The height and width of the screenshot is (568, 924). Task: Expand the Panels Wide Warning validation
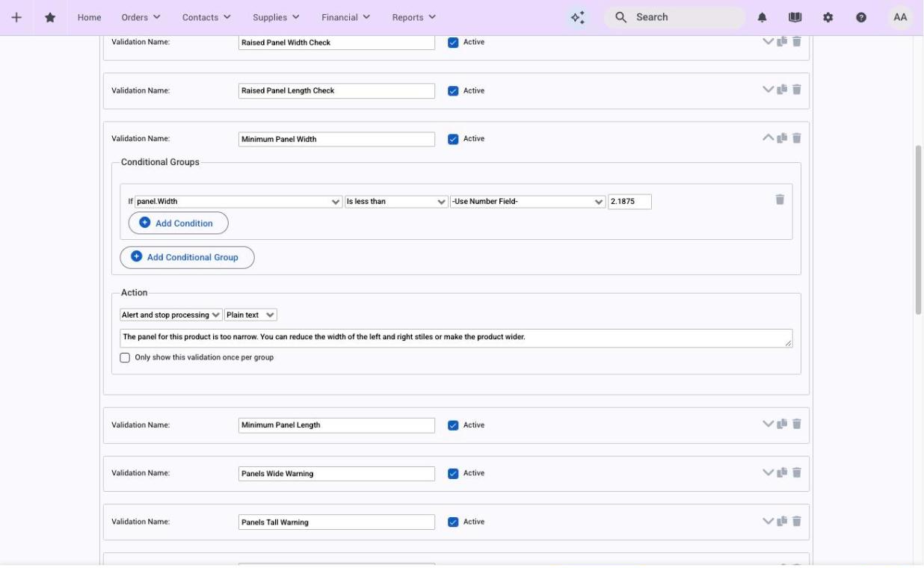768,472
